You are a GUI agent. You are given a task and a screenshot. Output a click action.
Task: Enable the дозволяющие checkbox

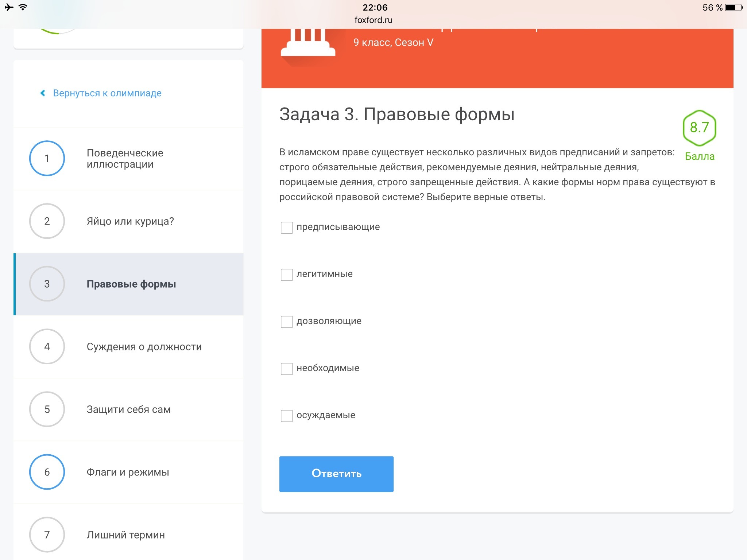click(x=287, y=322)
